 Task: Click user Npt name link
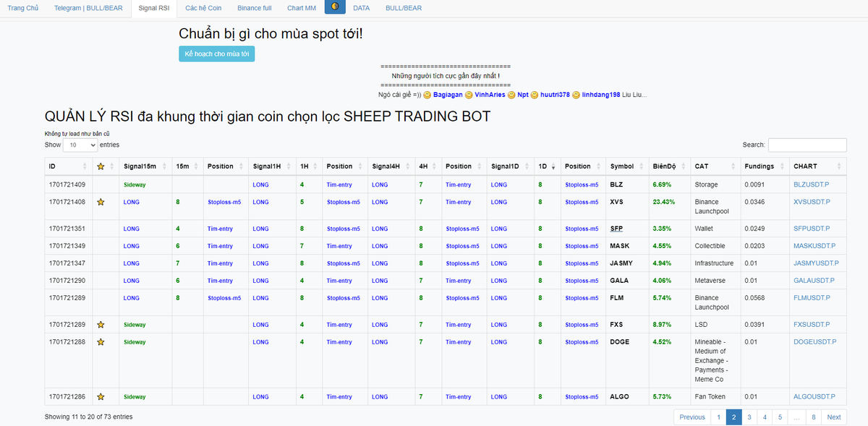[523, 95]
